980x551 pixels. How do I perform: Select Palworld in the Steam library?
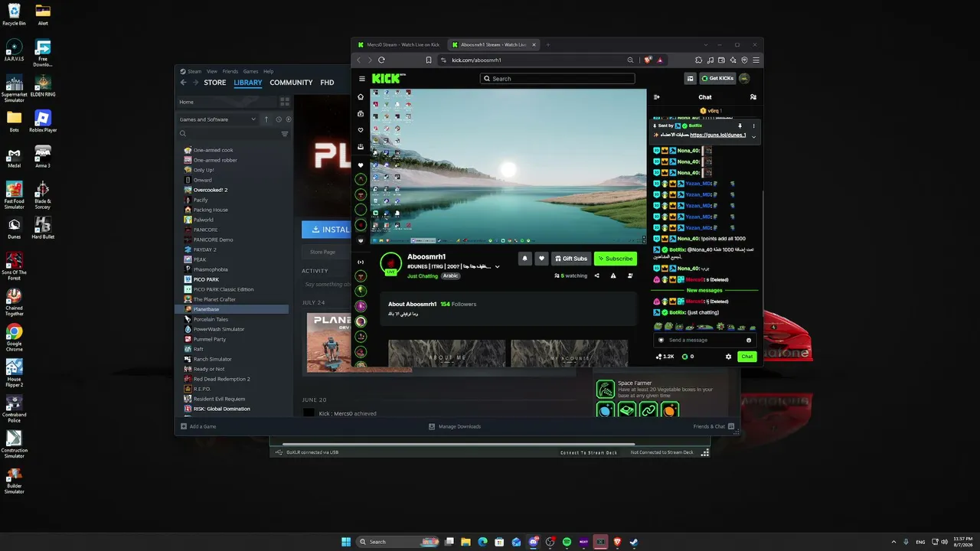click(x=204, y=220)
